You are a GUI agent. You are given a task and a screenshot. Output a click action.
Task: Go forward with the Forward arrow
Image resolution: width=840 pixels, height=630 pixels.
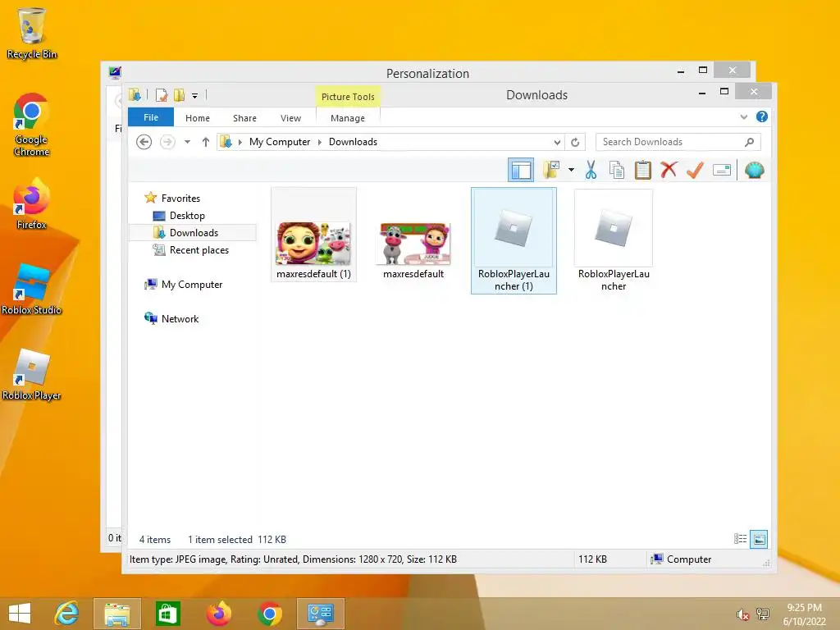(x=167, y=142)
